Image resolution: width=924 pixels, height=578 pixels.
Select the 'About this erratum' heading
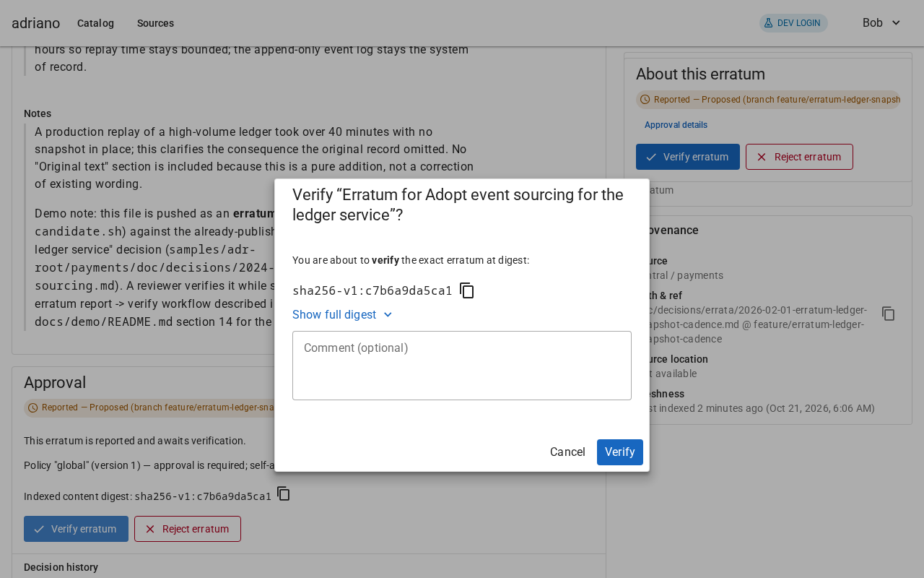point(700,74)
